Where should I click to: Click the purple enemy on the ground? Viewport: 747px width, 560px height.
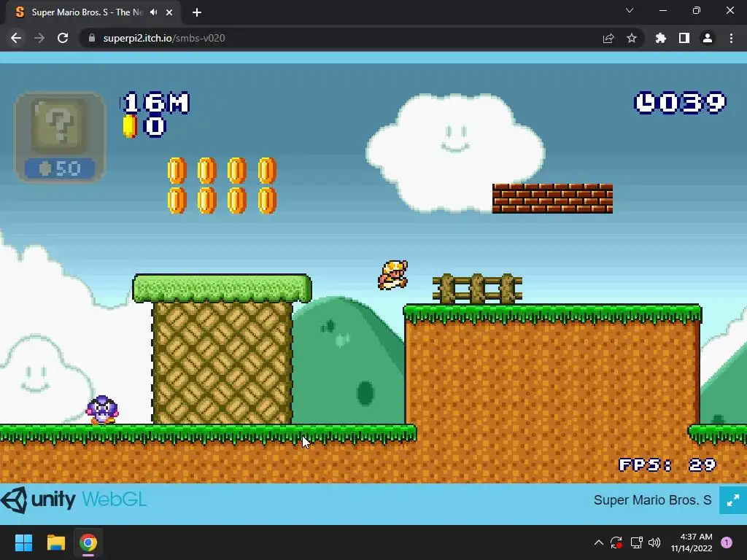[x=102, y=410]
